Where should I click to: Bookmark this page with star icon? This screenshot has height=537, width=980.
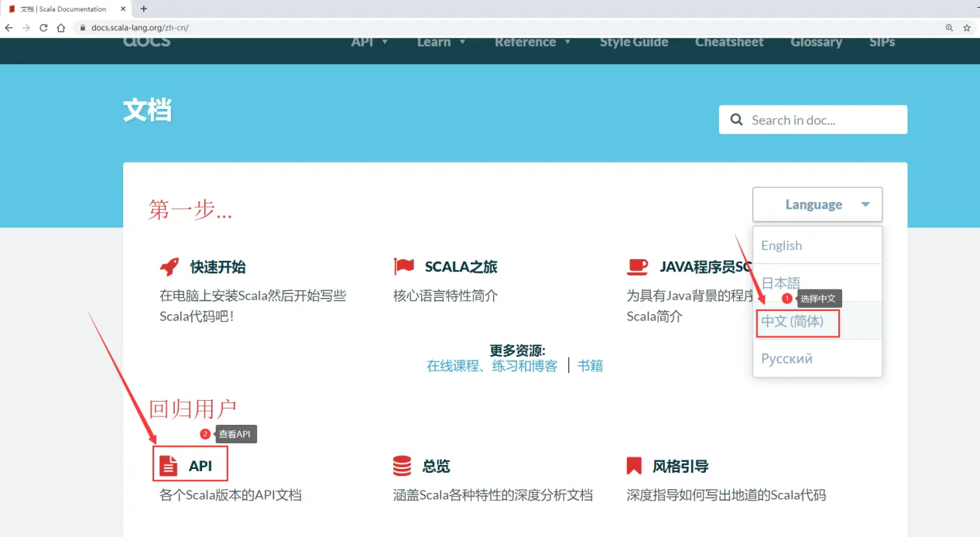click(x=967, y=27)
